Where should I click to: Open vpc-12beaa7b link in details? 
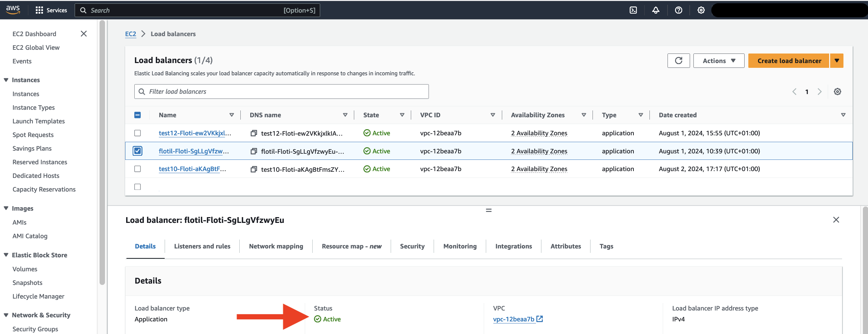(x=513, y=319)
